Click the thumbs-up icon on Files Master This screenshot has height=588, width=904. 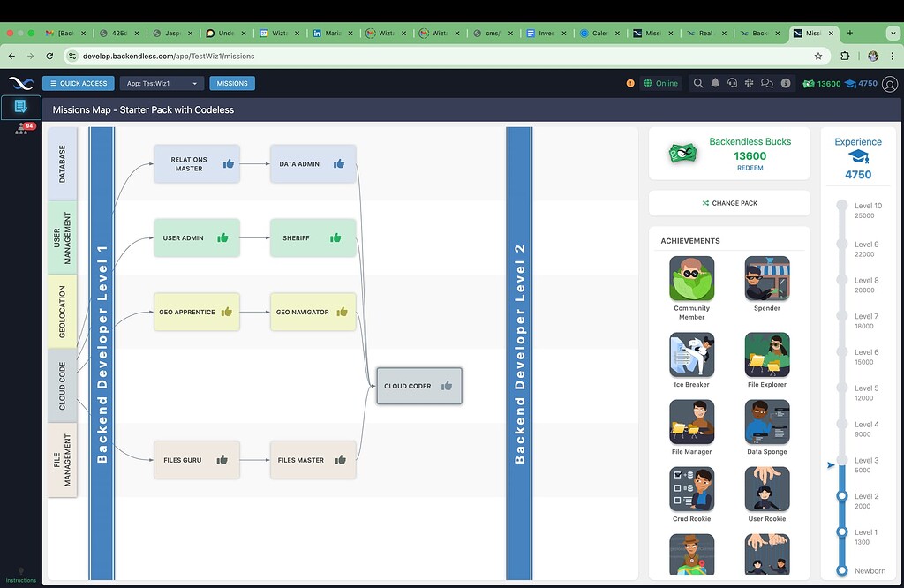click(341, 459)
